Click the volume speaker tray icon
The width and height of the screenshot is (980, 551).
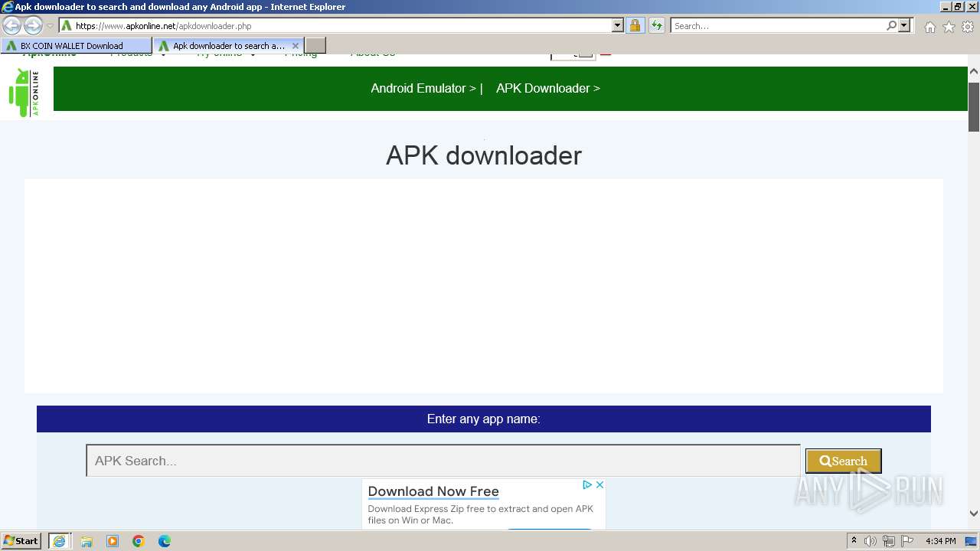(x=871, y=541)
